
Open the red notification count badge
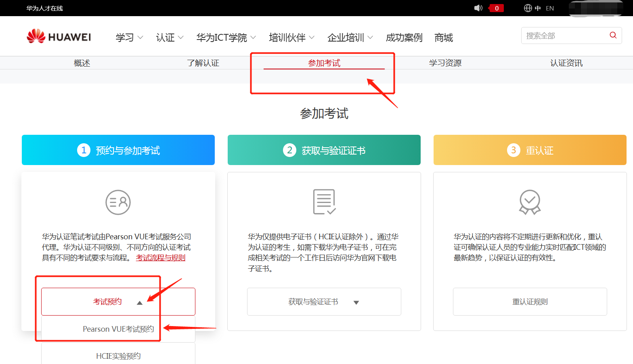[x=497, y=8]
